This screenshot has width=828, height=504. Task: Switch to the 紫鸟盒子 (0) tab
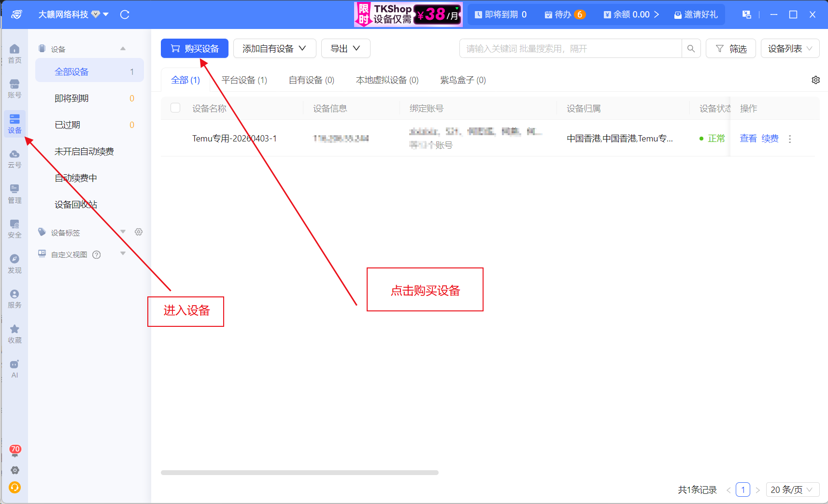(463, 80)
